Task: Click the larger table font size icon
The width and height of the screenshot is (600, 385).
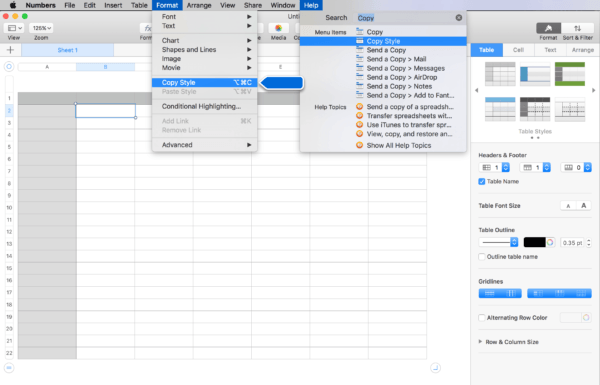Action: (x=584, y=206)
